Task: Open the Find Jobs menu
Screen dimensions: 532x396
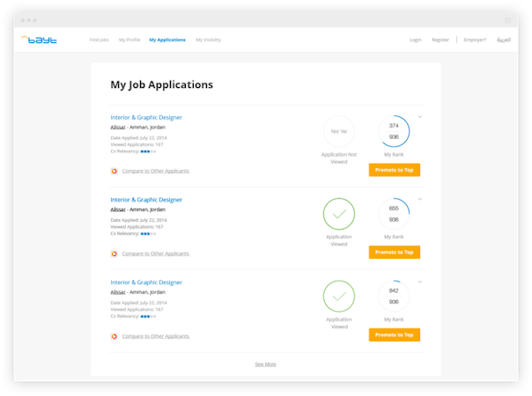Action: (x=99, y=40)
